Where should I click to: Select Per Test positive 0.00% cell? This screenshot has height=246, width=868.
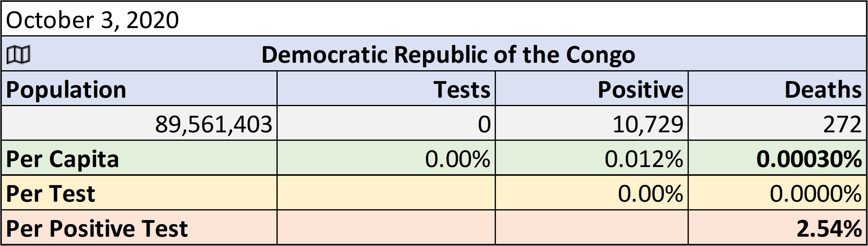point(592,193)
